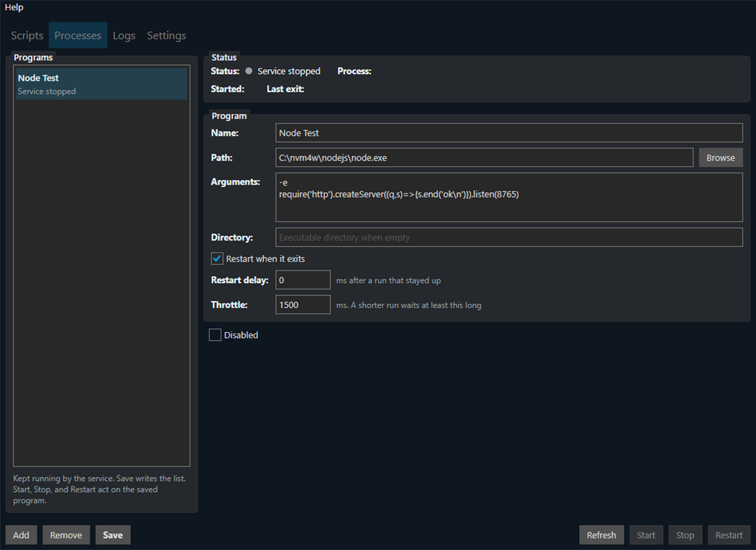Screen dimensions: 756x550
Task: Click the Throttle value field
Action: click(303, 305)
